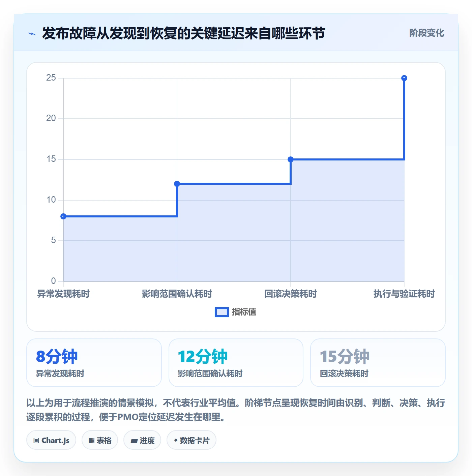
Task: Click the x-axis label 执行与验证耗时
Action: pos(404,294)
